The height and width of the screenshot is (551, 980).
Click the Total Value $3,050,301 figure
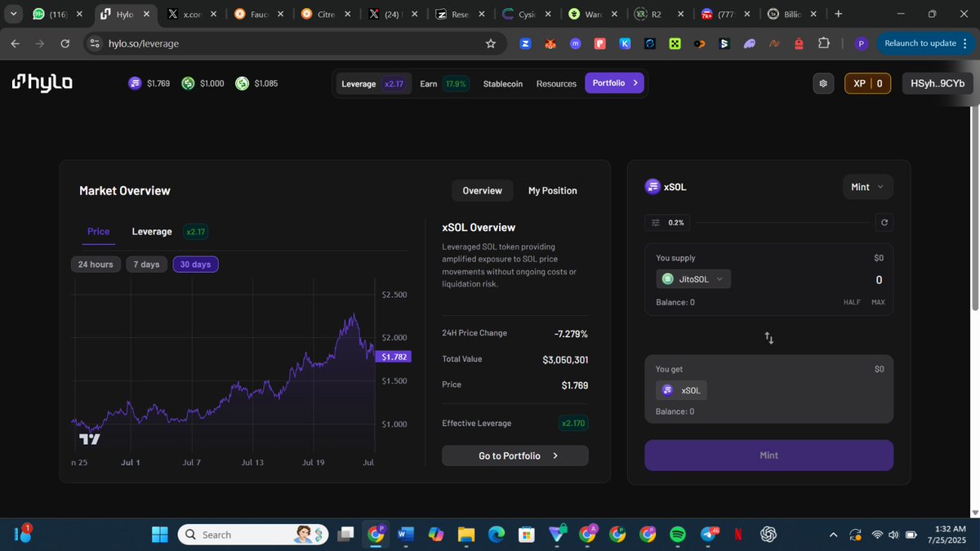pyautogui.click(x=565, y=359)
